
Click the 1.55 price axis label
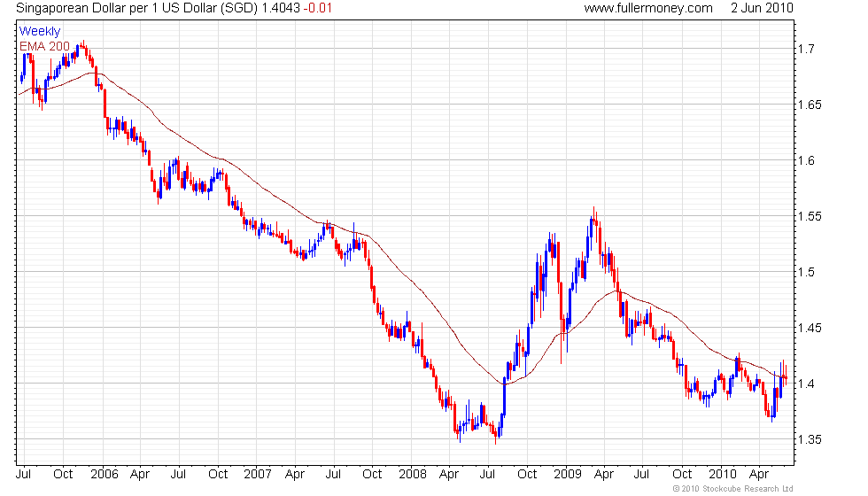(810, 216)
